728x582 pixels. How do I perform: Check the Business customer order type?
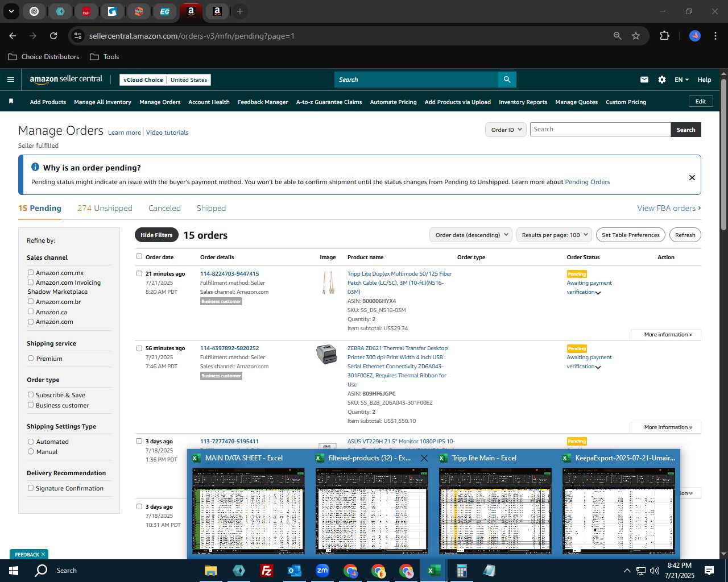click(x=31, y=405)
